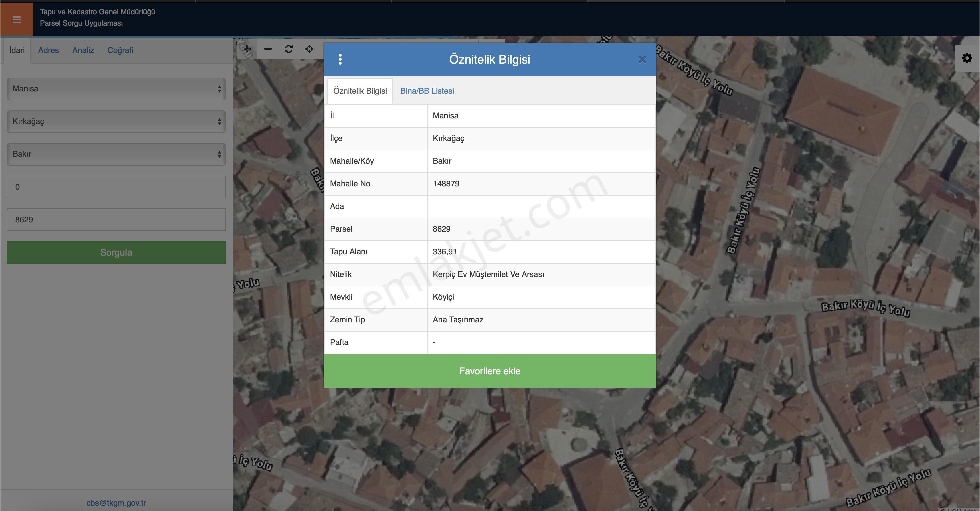Open the gear settings icon on map

pos(967,58)
